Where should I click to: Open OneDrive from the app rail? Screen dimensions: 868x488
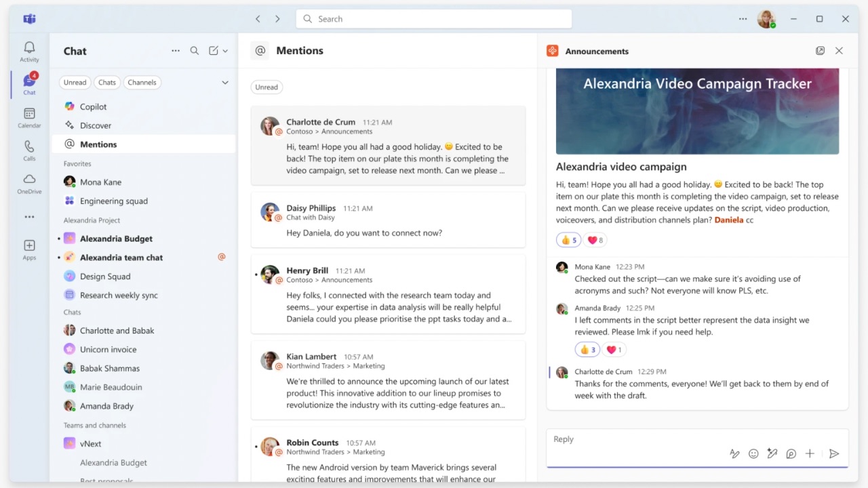(28, 182)
